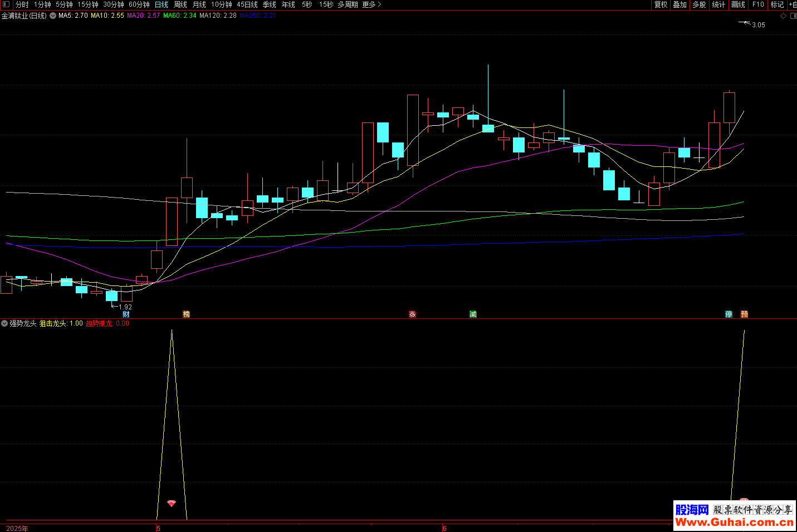The image size is (797, 532).
Task: Click the 强势龙头 indicator name
Action: point(23,323)
